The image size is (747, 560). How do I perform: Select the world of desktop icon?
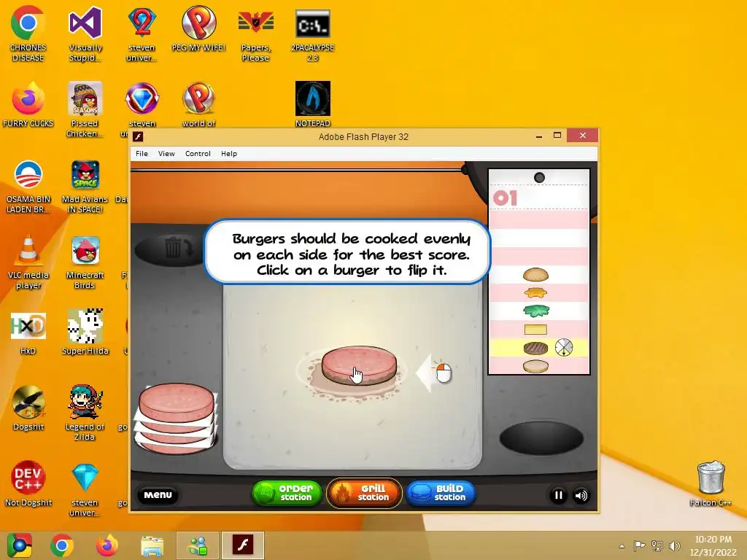198,105
